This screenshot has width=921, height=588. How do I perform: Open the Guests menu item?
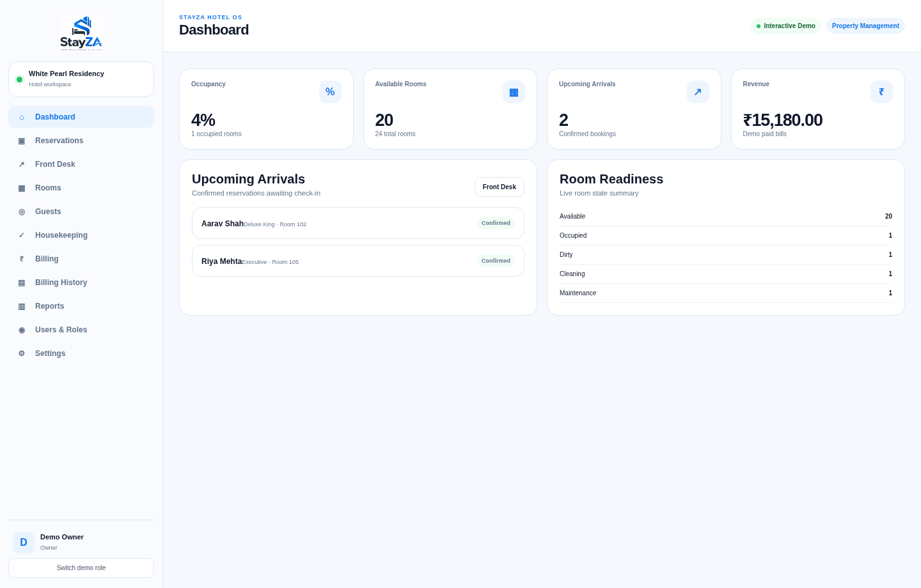click(x=81, y=212)
